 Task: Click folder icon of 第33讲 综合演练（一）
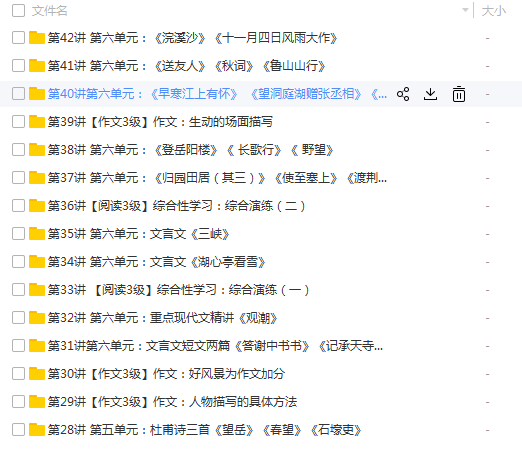(37, 290)
